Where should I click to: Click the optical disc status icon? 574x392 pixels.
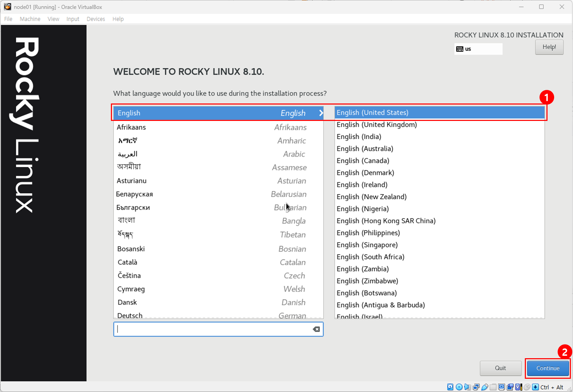point(459,387)
